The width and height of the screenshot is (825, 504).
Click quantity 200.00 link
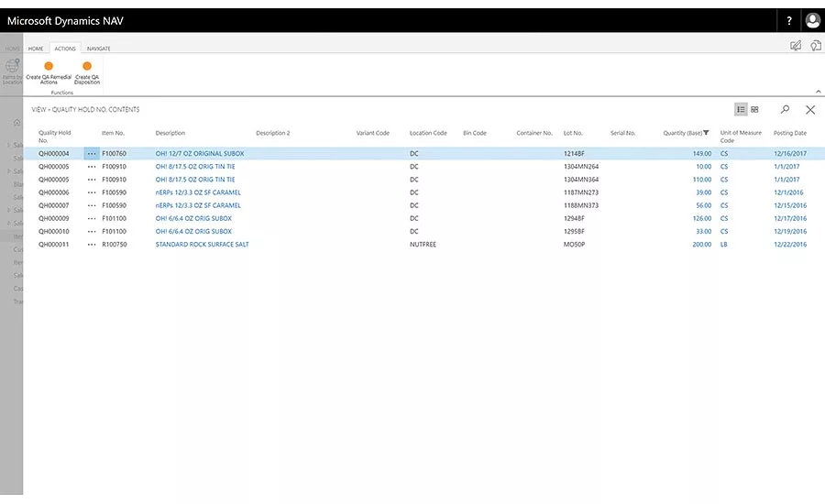point(702,245)
